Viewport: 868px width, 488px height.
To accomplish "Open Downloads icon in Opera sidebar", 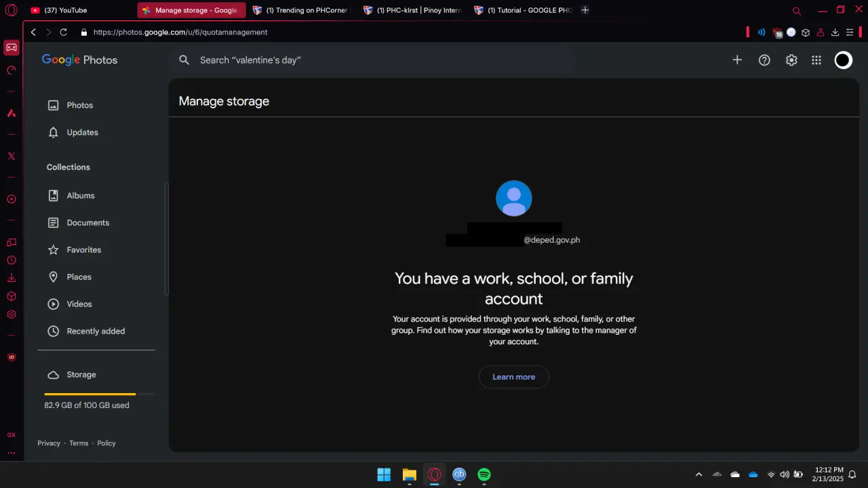I will click(x=11, y=278).
